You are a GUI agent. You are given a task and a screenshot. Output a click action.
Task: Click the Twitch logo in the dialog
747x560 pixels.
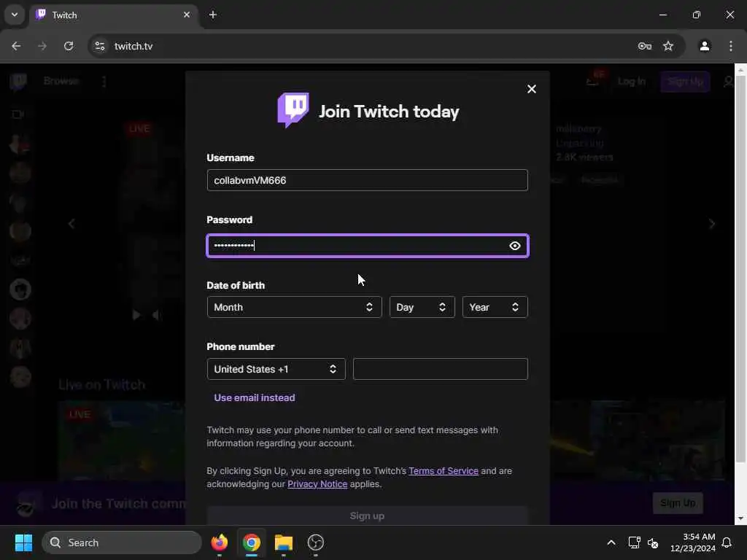(293, 110)
